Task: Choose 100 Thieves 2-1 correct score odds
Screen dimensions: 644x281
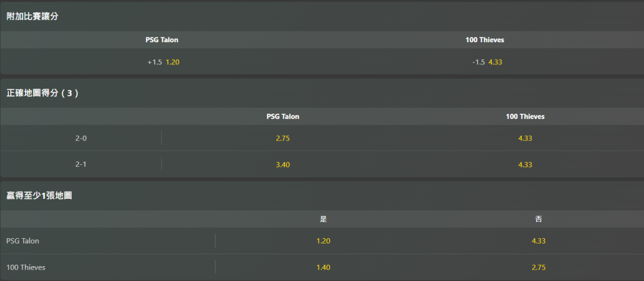Action: click(x=525, y=164)
